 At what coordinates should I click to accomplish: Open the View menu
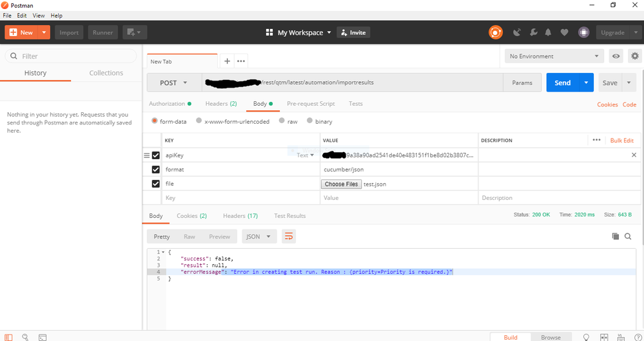click(x=39, y=15)
